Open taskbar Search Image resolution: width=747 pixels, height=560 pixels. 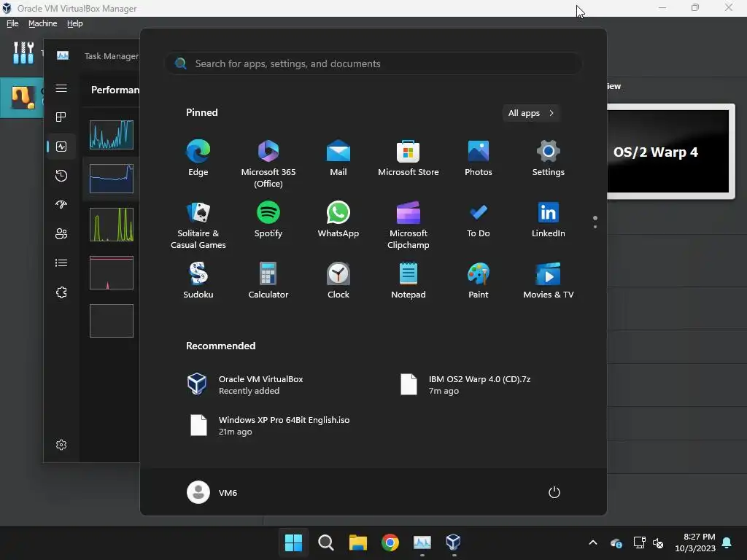click(x=326, y=542)
